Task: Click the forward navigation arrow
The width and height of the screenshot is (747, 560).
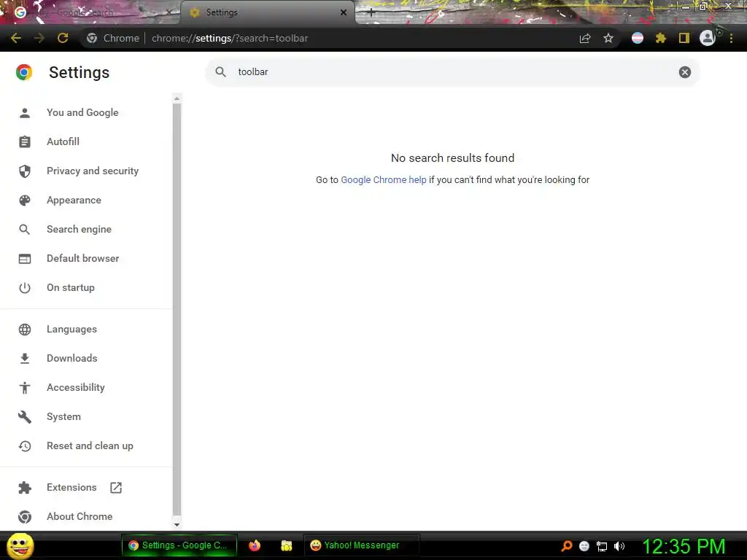Action: point(39,38)
